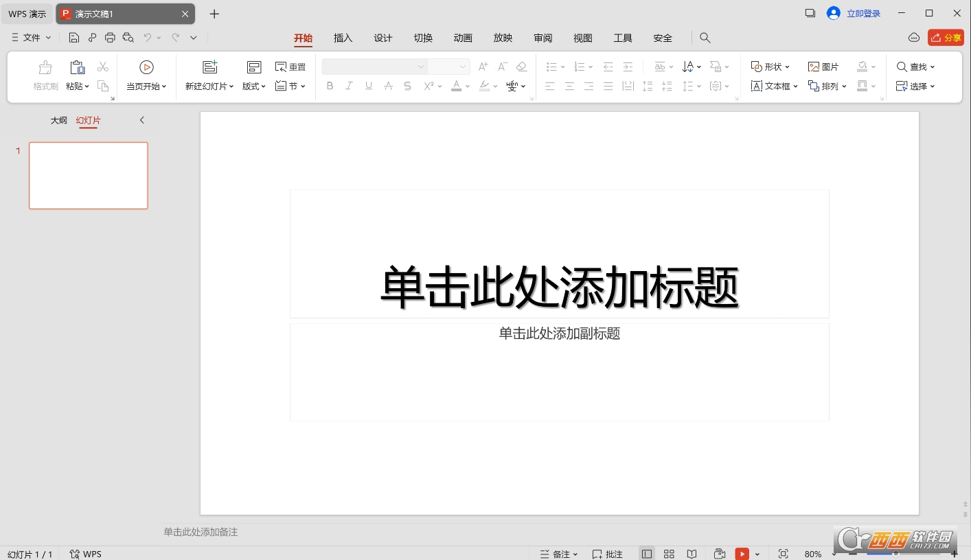Screen dimensions: 971x560
Task: Align text right
Action: point(589,86)
